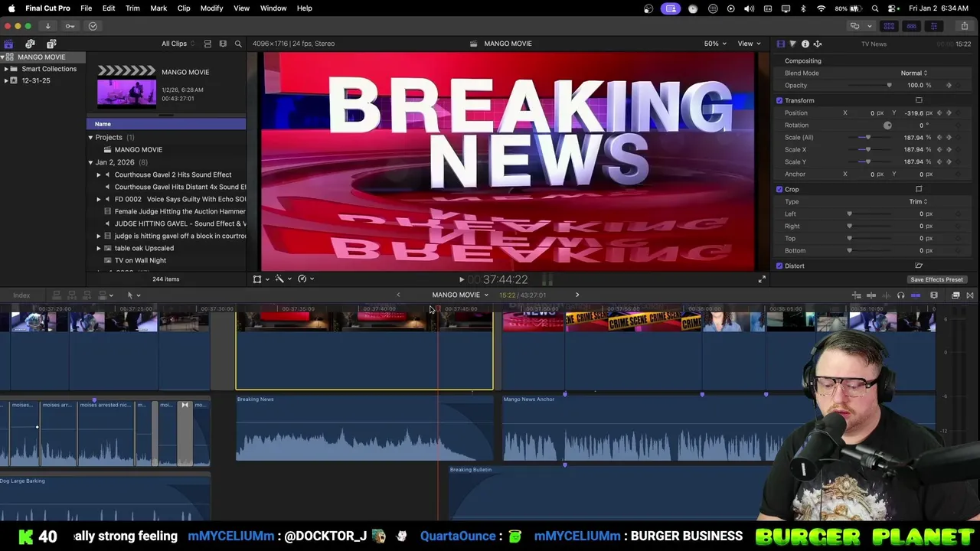The image size is (980, 551).
Task: Collapse the Jan 2, 2026 group
Action: tap(90, 162)
